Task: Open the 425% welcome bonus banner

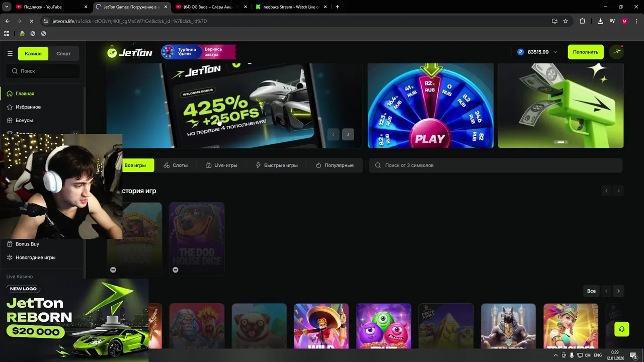Action: tap(234, 106)
